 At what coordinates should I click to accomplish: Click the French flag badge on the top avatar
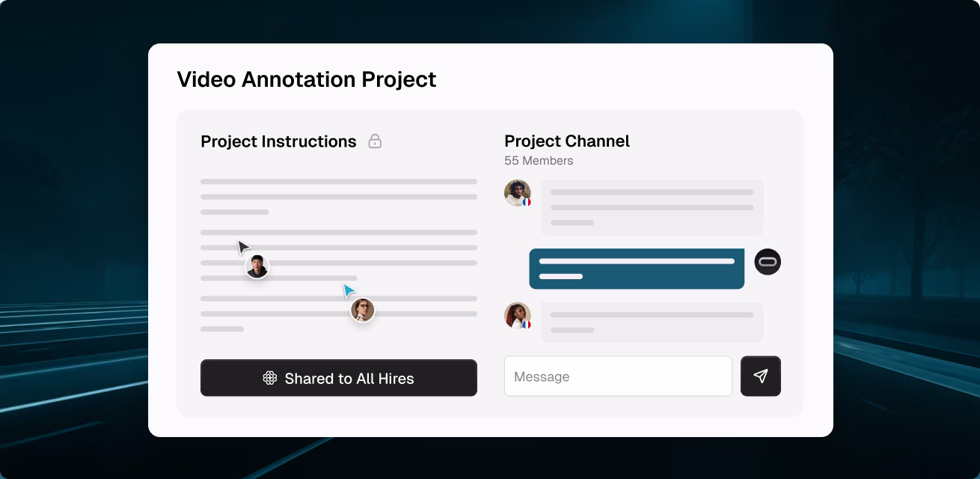(x=527, y=201)
